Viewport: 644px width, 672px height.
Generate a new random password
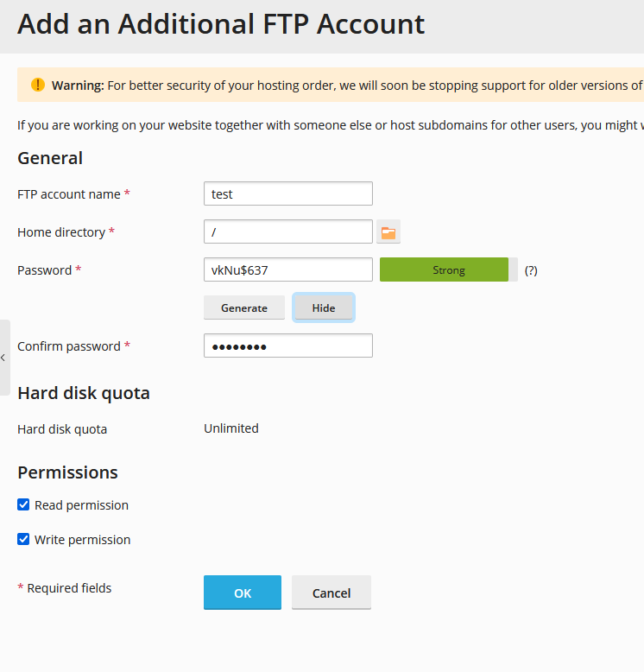[244, 307]
